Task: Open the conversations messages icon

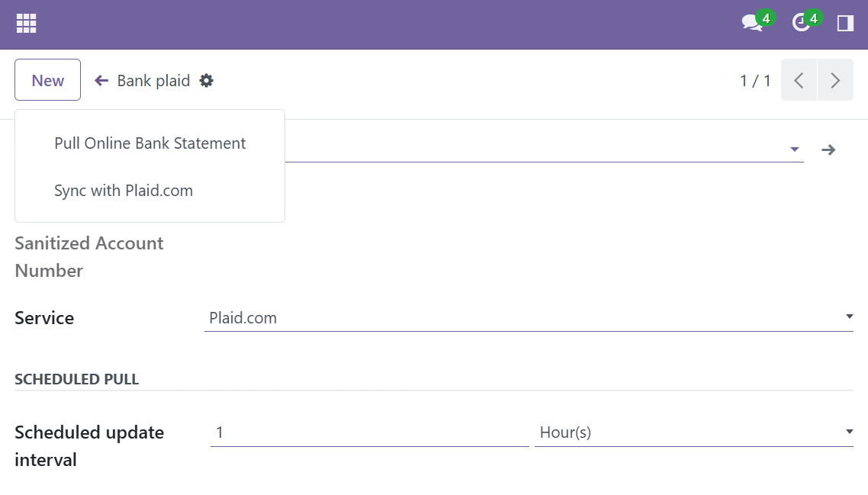Action: pos(752,24)
